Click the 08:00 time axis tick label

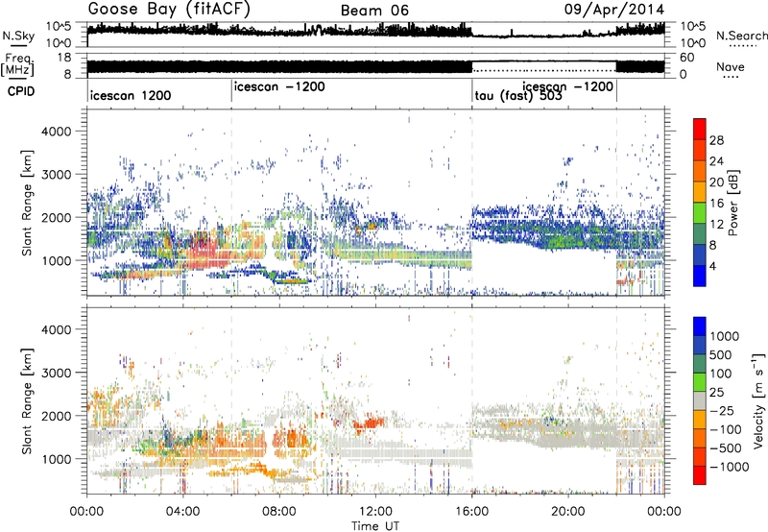click(279, 512)
